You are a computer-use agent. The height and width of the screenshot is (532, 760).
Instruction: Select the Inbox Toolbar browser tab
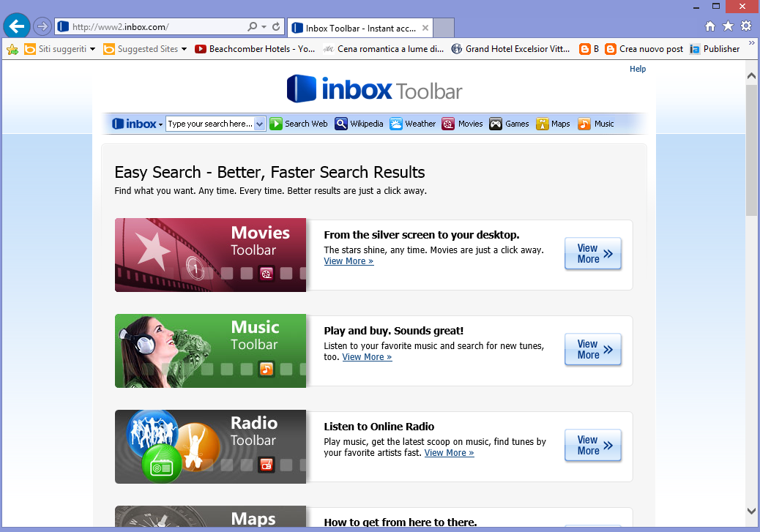click(x=360, y=28)
